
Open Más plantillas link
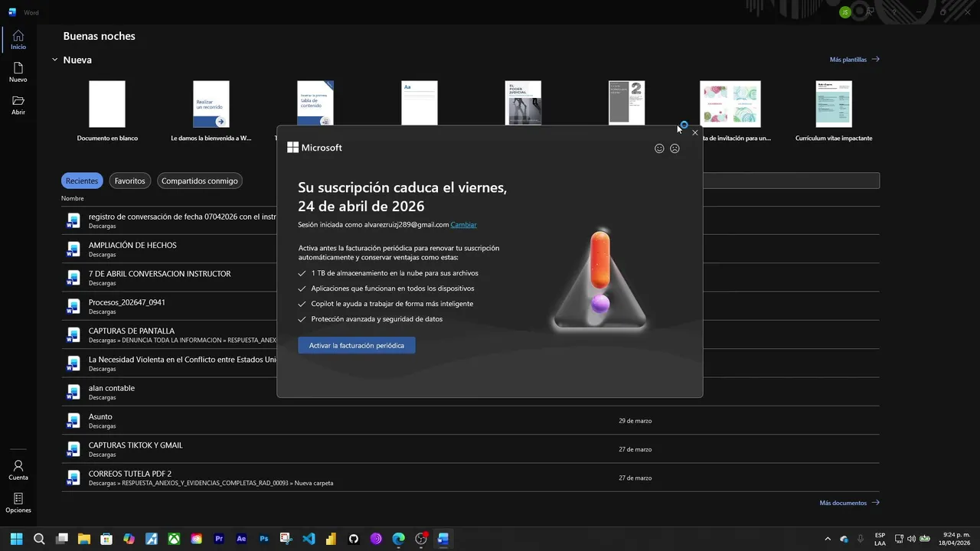(854, 59)
